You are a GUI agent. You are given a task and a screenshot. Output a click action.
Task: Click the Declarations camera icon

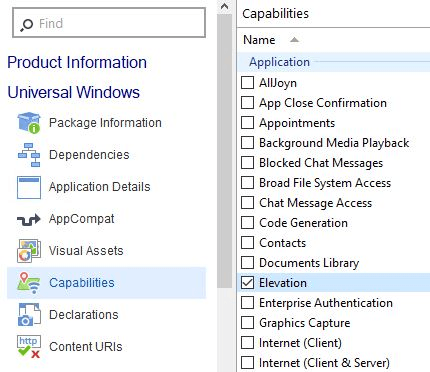(x=29, y=314)
